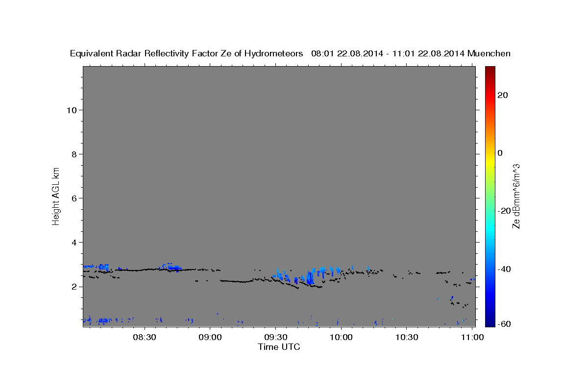Click the 11:00 time tick label
This screenshot has height=392, width=588.
pos(472,337)
